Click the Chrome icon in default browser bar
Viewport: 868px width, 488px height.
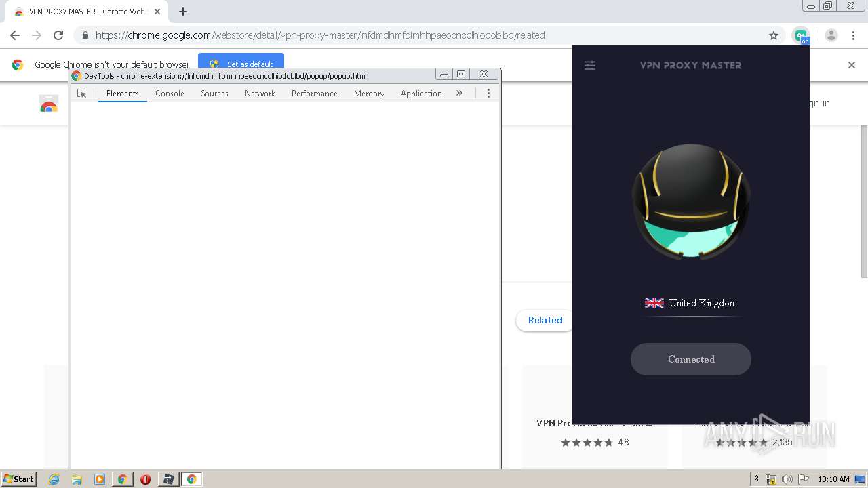18,65
